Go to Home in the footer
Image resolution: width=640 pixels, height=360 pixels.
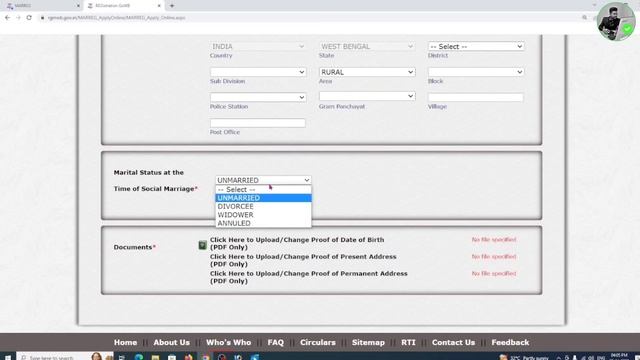(125, 342)
